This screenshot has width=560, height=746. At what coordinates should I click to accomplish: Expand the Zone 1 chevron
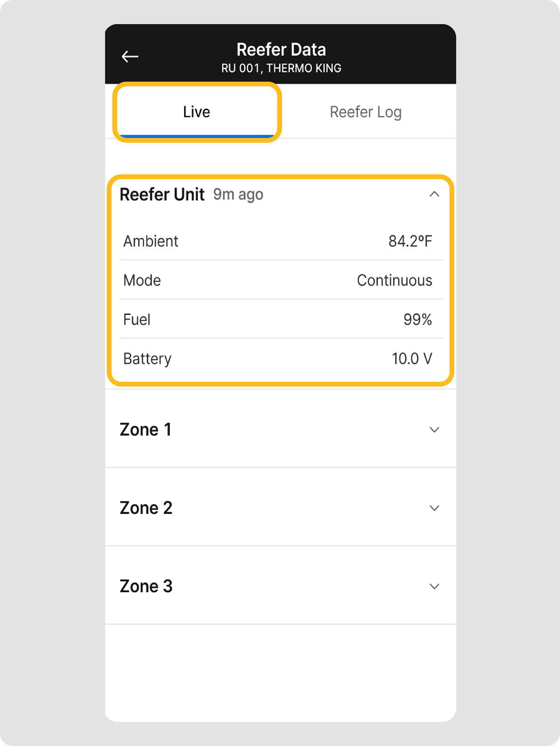[434, 429]
